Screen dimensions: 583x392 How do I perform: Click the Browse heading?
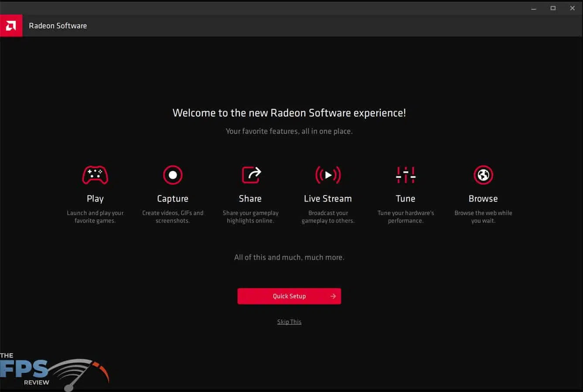(483, 199)
